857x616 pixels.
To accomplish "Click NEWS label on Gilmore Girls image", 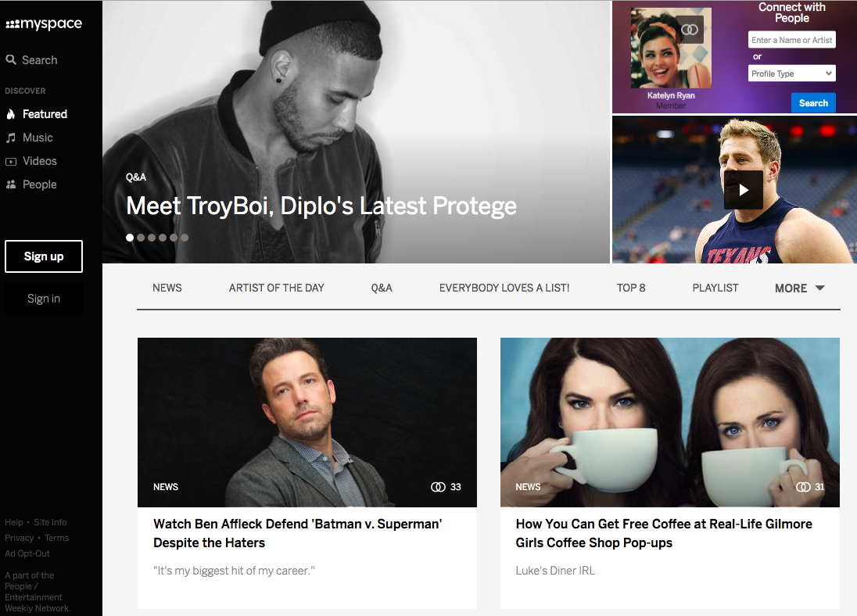I will point(528,487).
